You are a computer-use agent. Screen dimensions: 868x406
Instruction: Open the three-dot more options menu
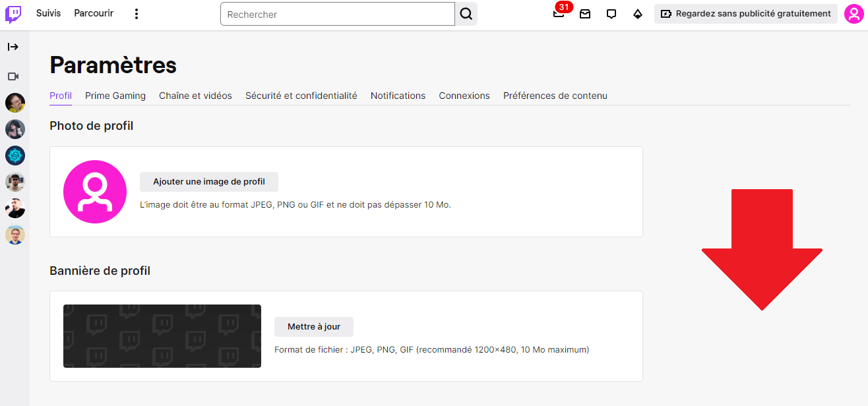(136, 14)
